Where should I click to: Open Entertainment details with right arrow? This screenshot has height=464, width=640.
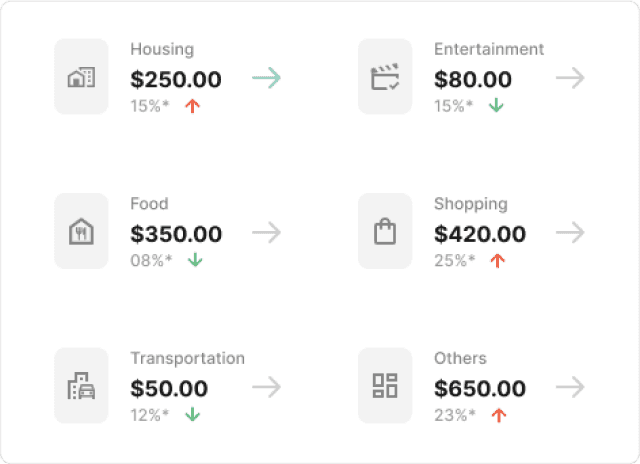coord(570,78)
